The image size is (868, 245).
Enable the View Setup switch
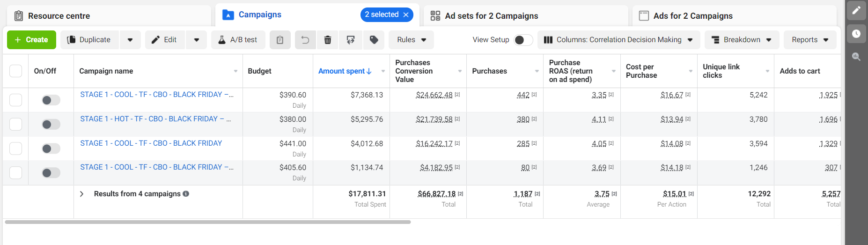pyautogui.click(x=523, y=40)
